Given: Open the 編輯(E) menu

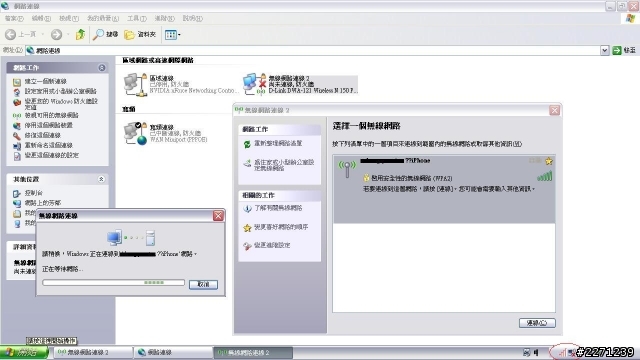Looking at the screenshot, I should click(x=41, y=18).
